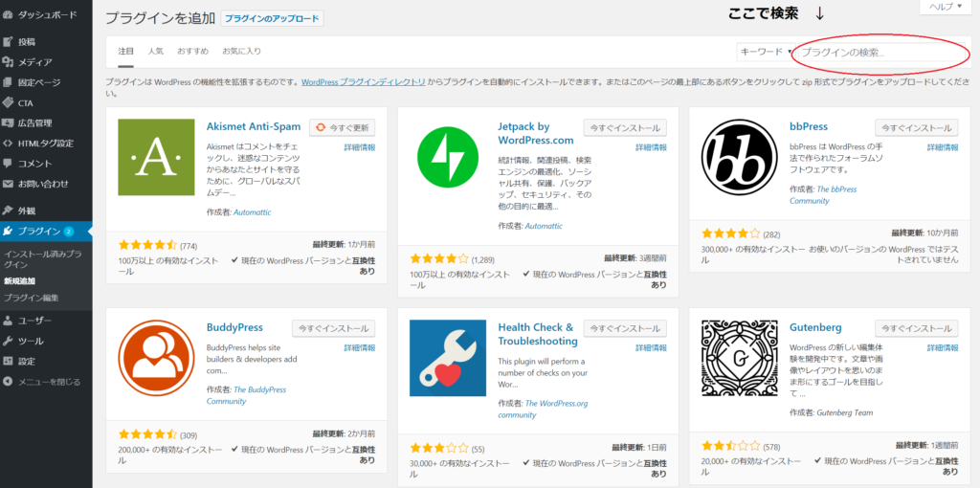Open the キーワード search type dropdown
This screenshot has height=488, width=980.
tap(766, 53)
